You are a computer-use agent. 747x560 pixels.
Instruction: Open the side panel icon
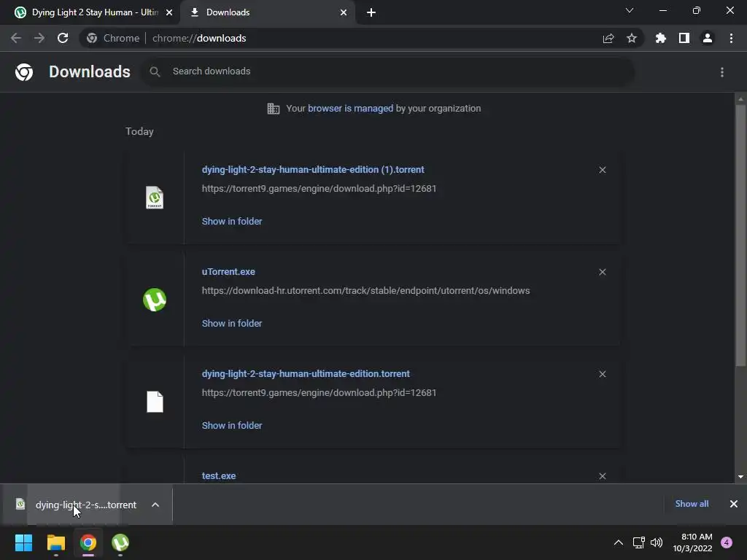coord(684,38)
